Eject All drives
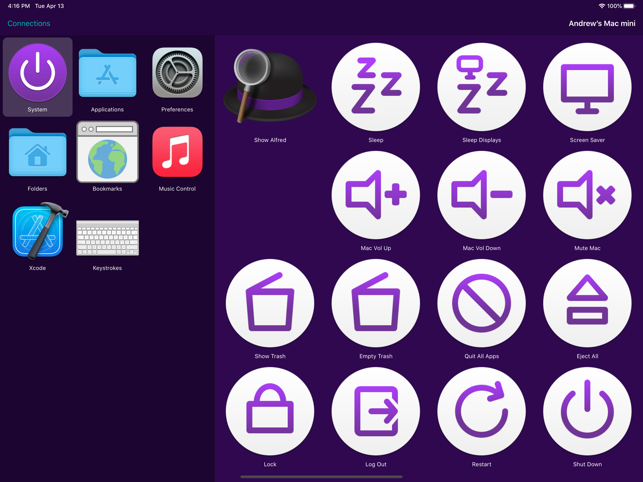 coord(587,303)
